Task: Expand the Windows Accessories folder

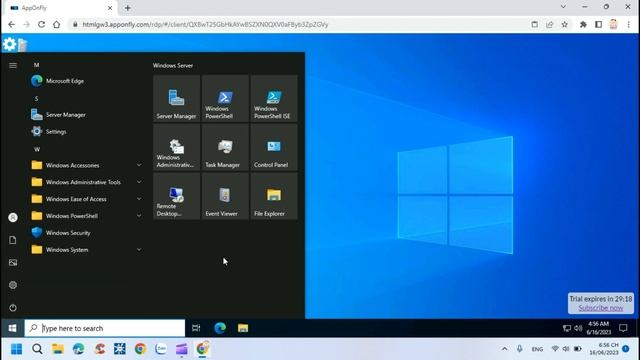Action: pos(86,165)
